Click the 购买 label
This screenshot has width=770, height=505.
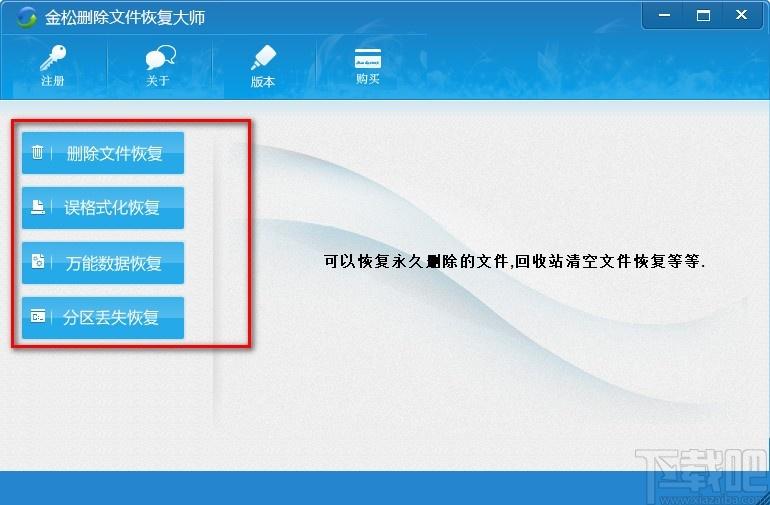click(368, 79)
